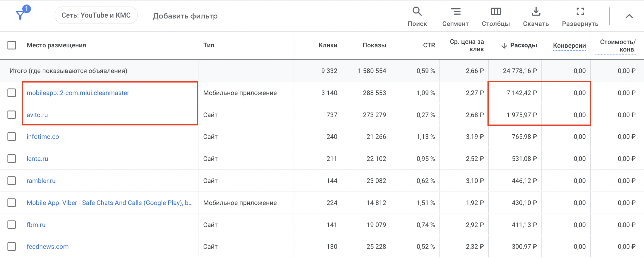Open the lenta.ru placement link
644x258 pixels.
click(37, 159)
